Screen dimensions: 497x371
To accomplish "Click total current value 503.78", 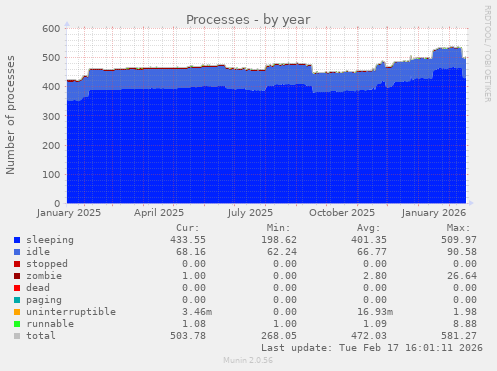I will coord(188,336).
